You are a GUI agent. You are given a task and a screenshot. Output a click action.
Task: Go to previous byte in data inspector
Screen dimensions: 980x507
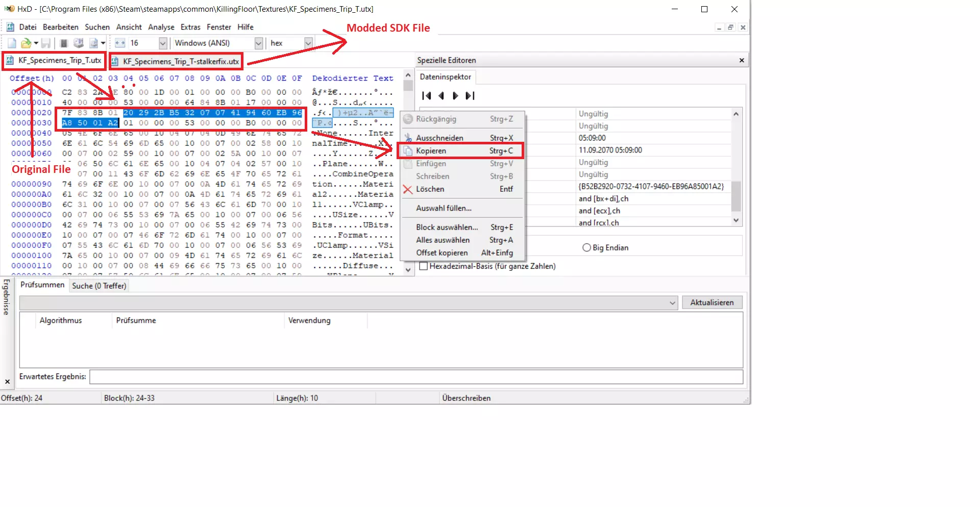click(x=442, y=96)
